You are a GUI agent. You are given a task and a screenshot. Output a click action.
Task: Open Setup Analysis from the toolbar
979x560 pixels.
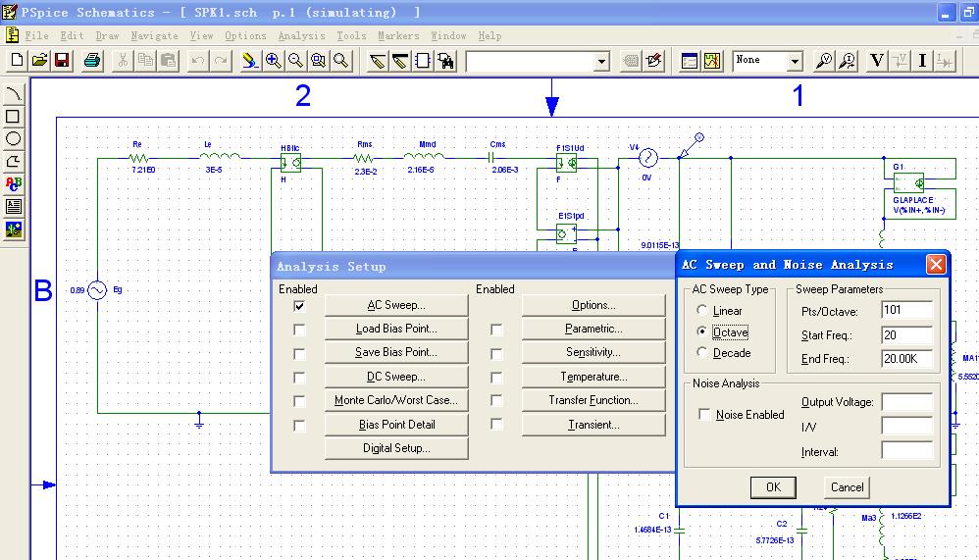tap(690, 61)
